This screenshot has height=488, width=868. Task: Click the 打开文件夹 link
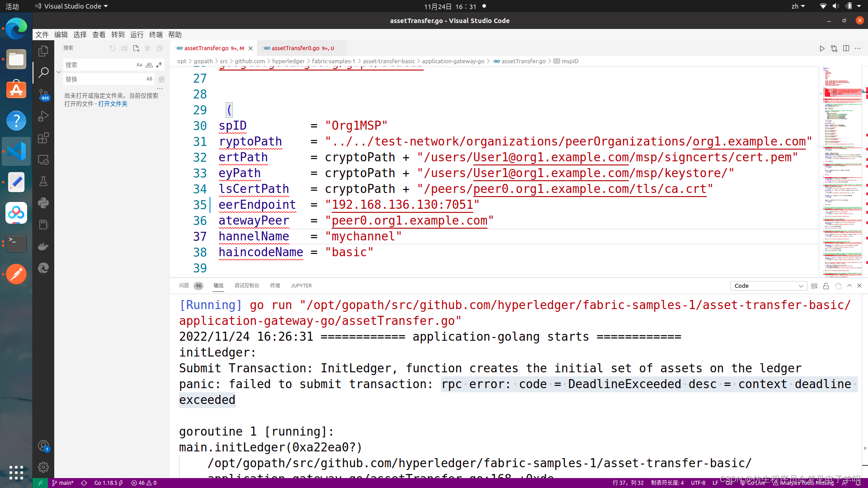pyautogui.click(x=113, y=104)
